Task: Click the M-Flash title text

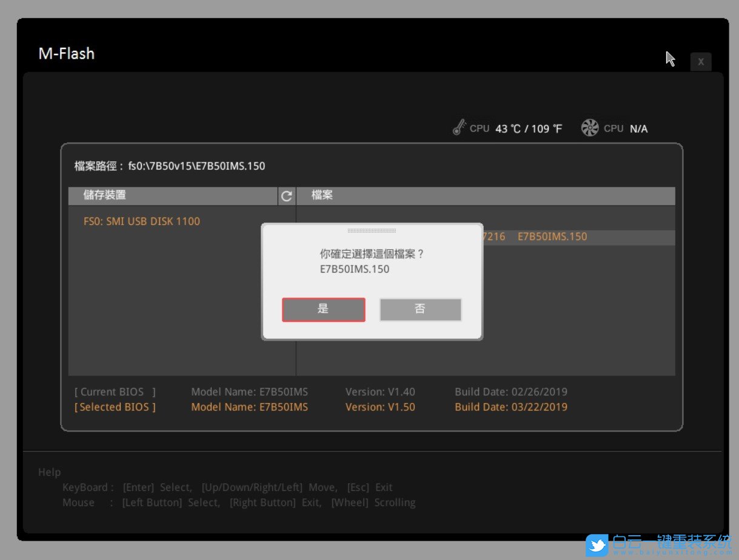Action: pyautogui.click(x=66, y=53)
